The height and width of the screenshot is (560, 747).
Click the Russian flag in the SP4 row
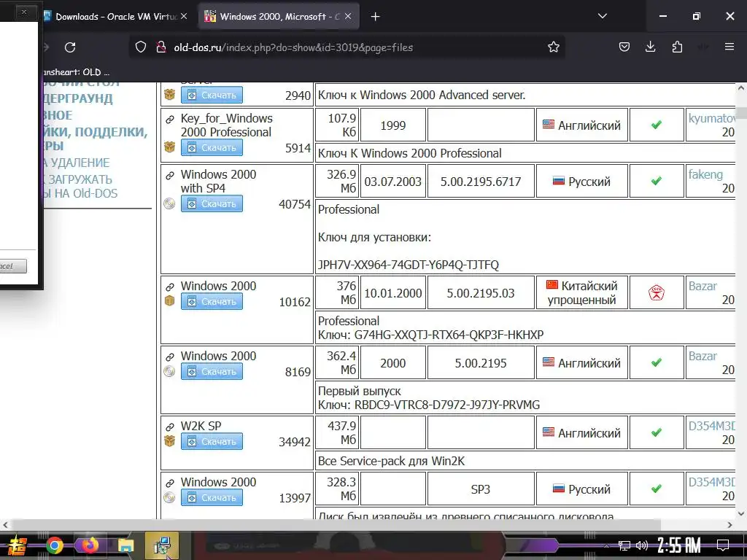[x=558, y=181]
